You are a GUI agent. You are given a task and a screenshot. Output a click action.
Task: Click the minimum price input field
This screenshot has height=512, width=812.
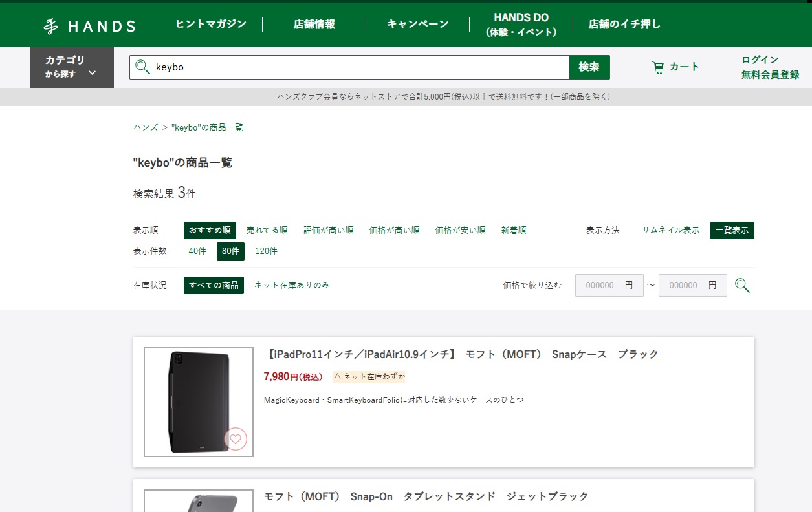pos(609,285)
